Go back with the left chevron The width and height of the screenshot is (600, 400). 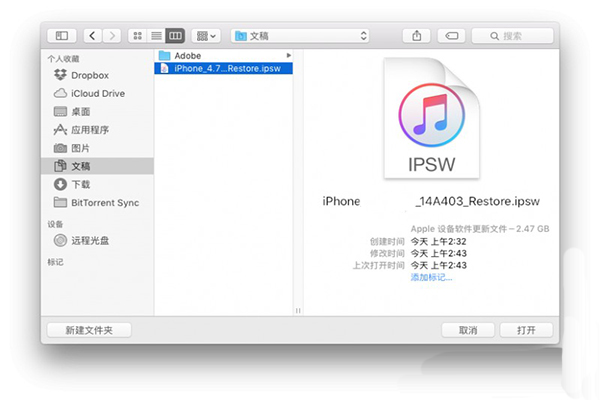point(93,36)
